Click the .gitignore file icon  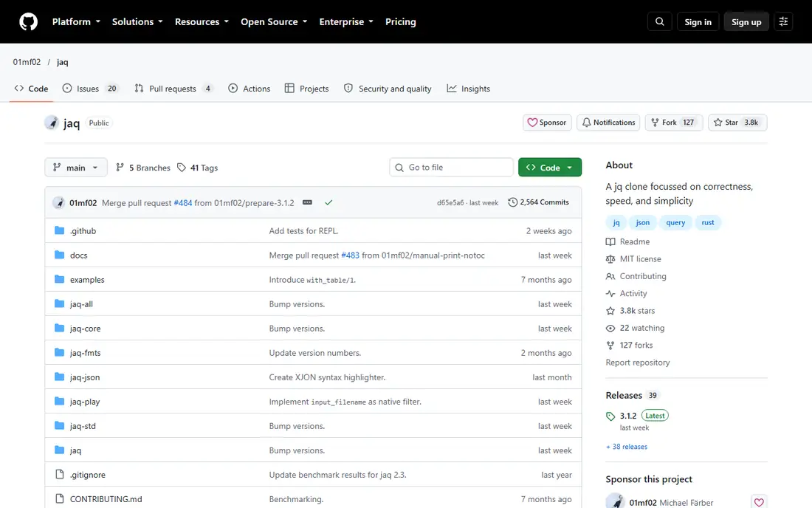60,474
